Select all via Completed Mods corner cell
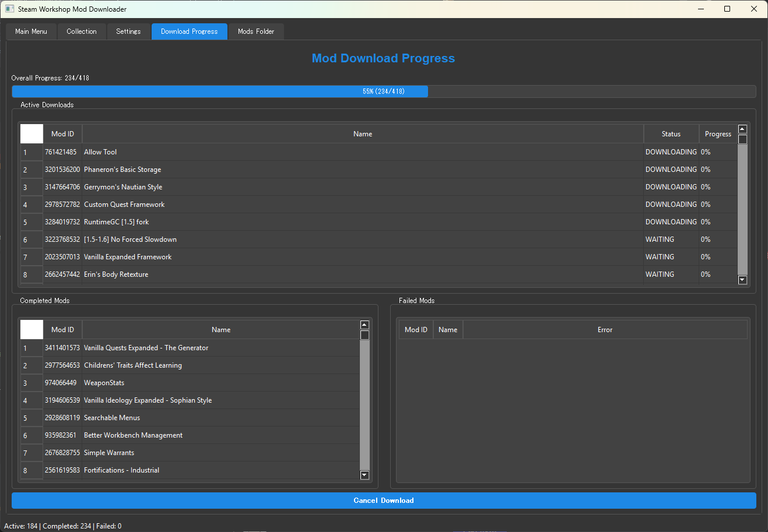Viewport: 768px width, 532px height. tap(31, 330)
